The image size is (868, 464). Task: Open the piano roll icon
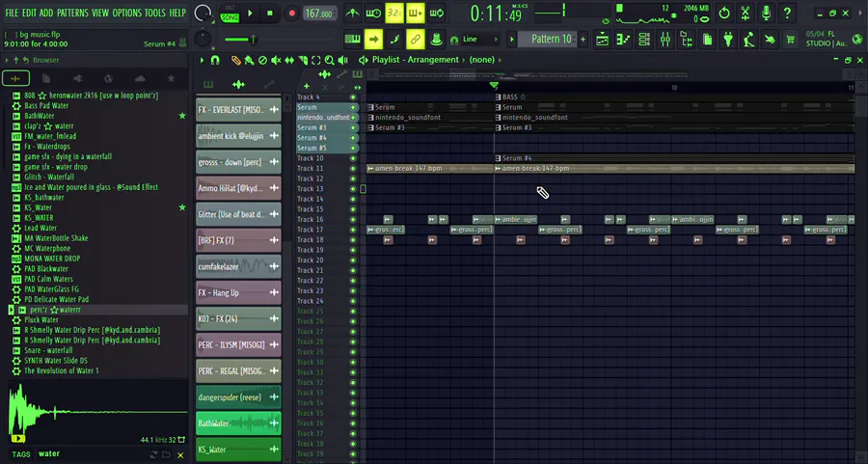click(x=623, y=40)
